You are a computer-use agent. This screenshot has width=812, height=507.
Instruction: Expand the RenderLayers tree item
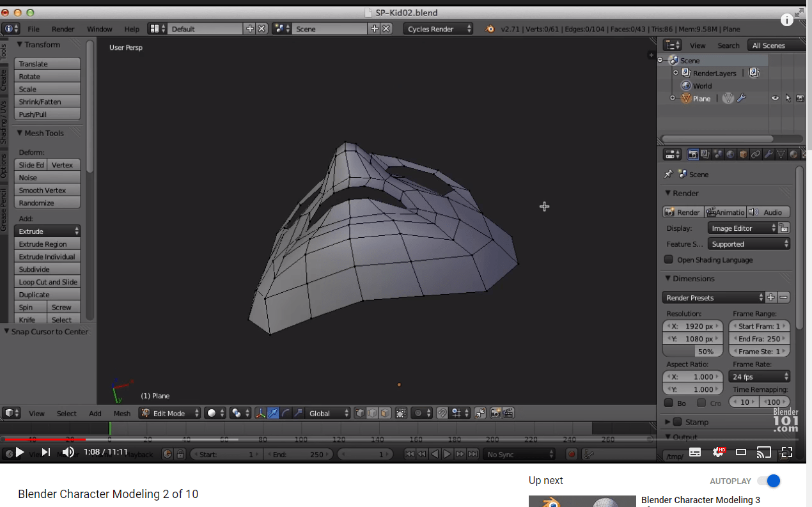675,73
